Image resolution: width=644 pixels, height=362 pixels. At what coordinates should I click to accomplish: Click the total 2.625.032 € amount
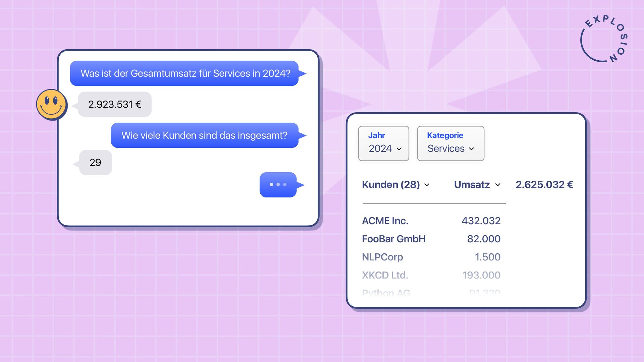point(544,185)
